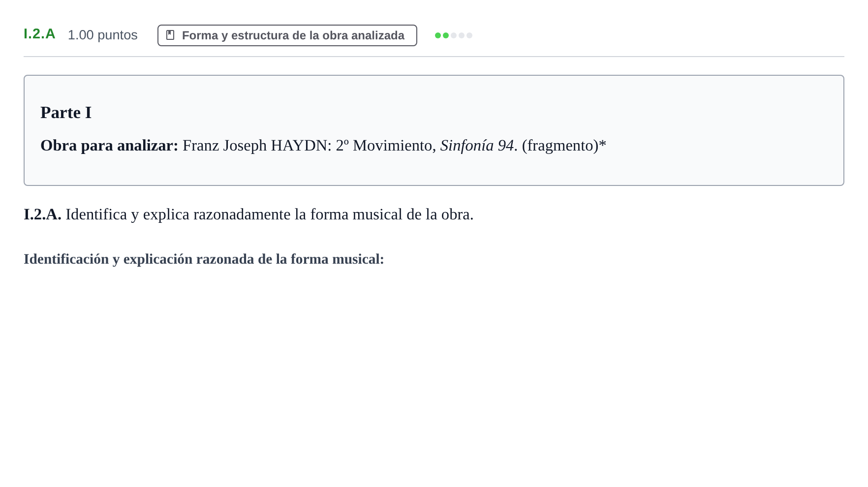Select the fourth gray difficulty dot

coord(462,35)
